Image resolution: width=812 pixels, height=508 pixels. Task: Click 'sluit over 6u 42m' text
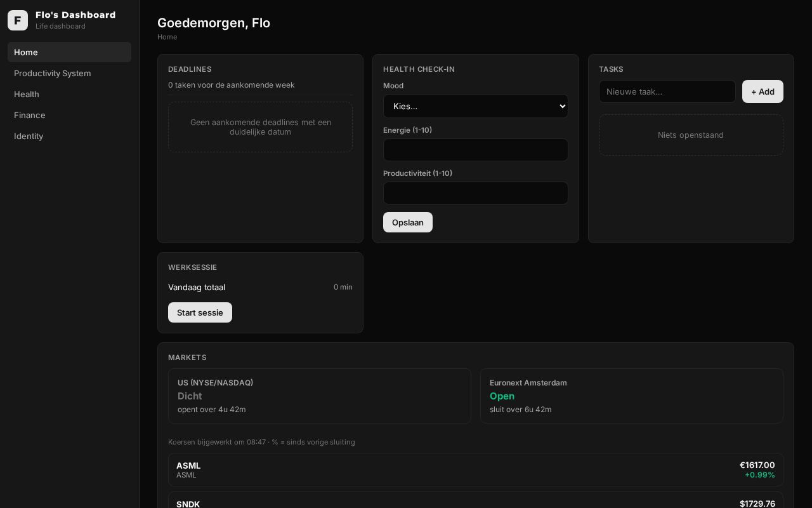521,410
